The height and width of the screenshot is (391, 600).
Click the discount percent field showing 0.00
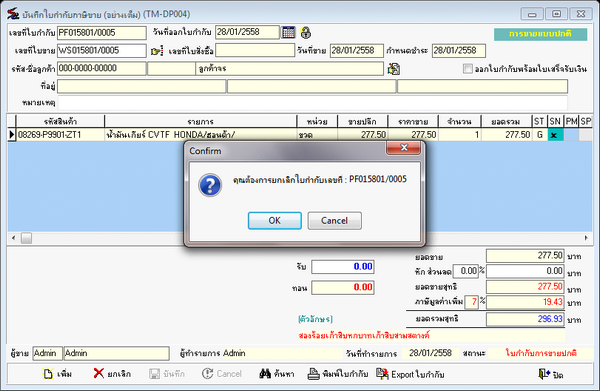465,271
